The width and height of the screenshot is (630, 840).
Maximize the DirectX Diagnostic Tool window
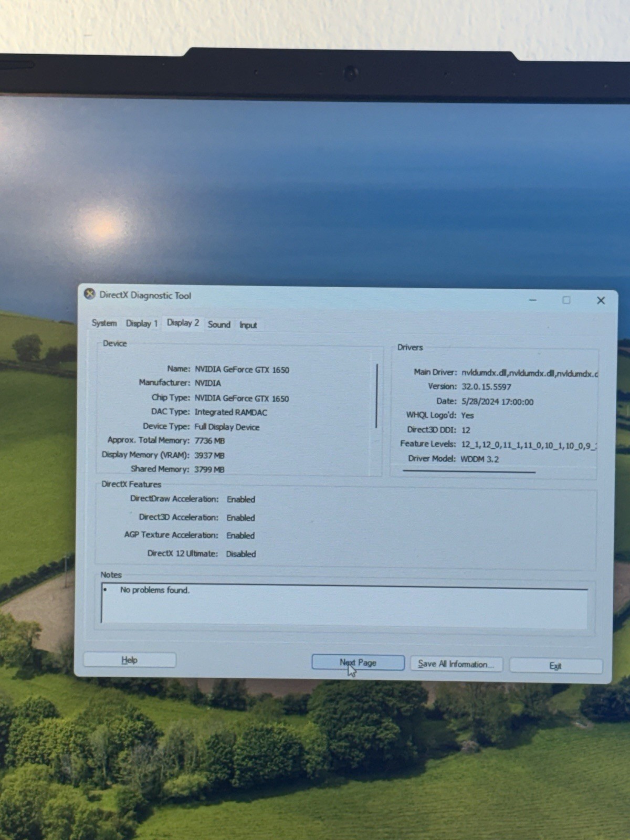pyautogui.click(x=566, y=300)
